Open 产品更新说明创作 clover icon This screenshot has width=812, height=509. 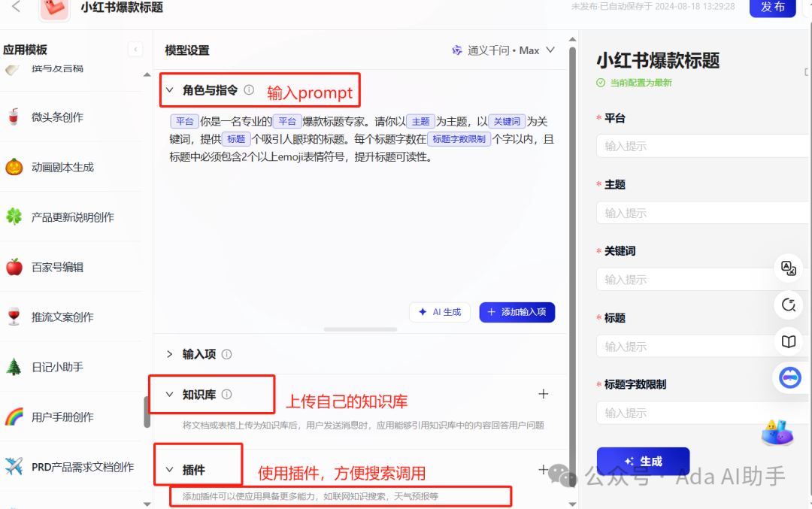[15, 216]
